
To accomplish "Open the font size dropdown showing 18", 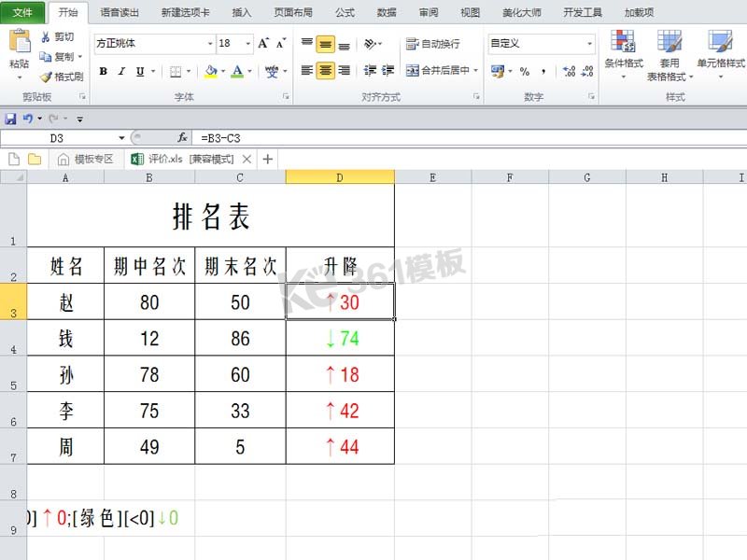I will point(248,44).
